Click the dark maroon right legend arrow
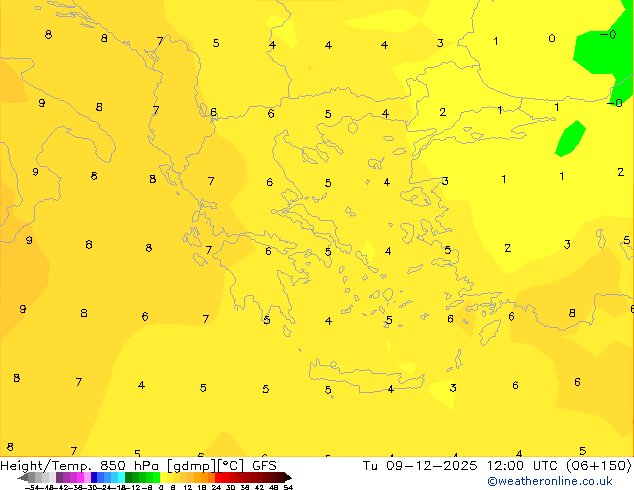The width and height of the screenshot is (634, 490). (288, 477)
